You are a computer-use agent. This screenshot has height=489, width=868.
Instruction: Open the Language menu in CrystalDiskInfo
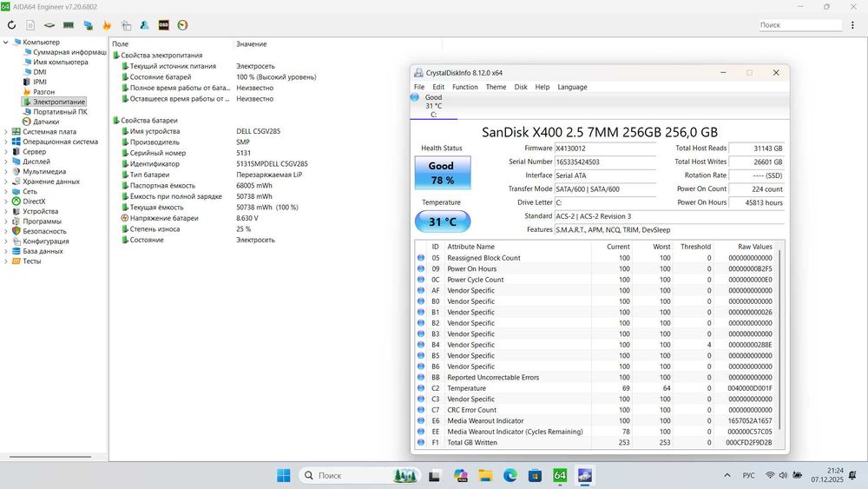pyautogui.click(x=572, y=87)
